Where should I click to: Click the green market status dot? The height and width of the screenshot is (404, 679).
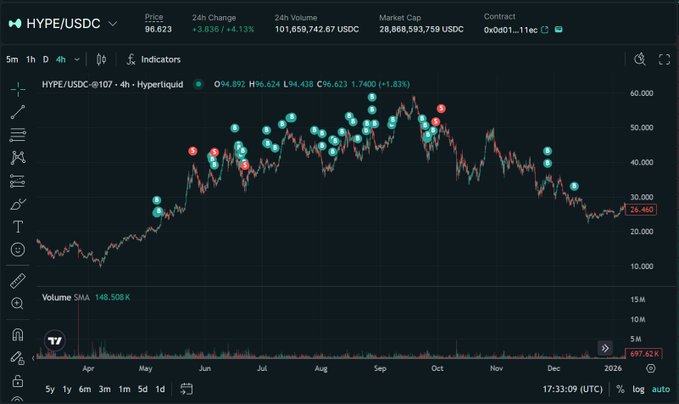(x=198, y=84)
